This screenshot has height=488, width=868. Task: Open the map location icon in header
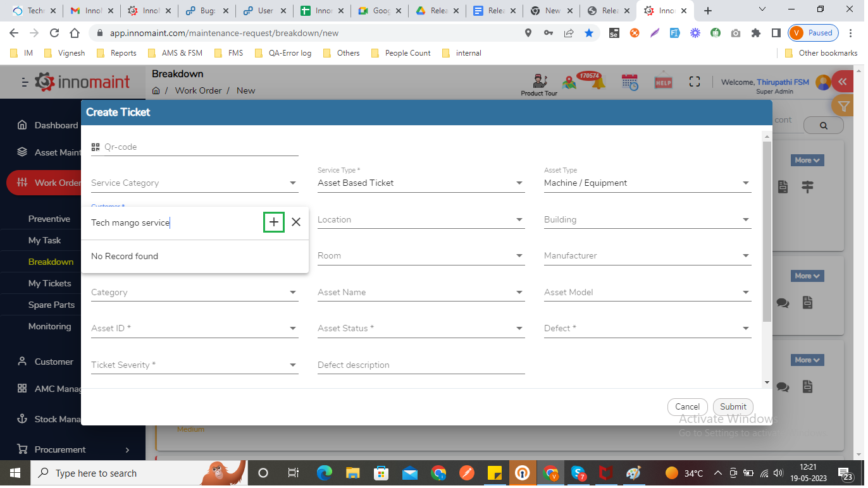coord(569,82)
